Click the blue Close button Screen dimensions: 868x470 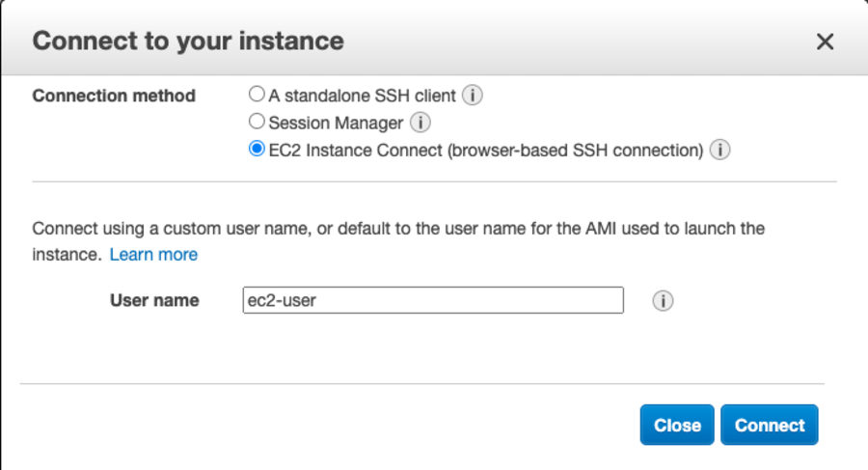677,425
